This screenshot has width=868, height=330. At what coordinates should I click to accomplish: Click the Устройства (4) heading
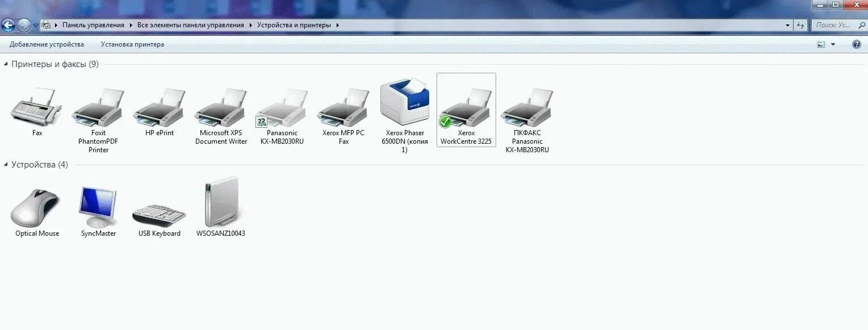tap(40, 165)
